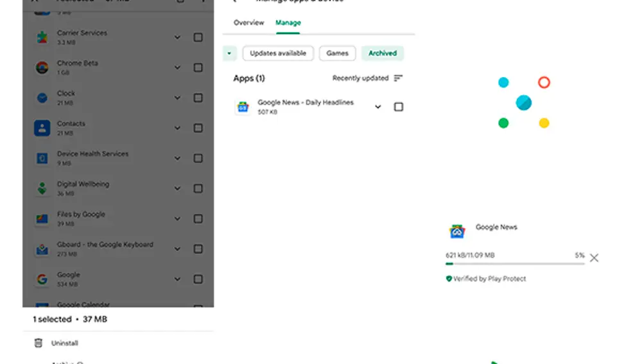Click the Chrome Beta app icon
This screenshot has height=364, width=642.
[42, 67]
